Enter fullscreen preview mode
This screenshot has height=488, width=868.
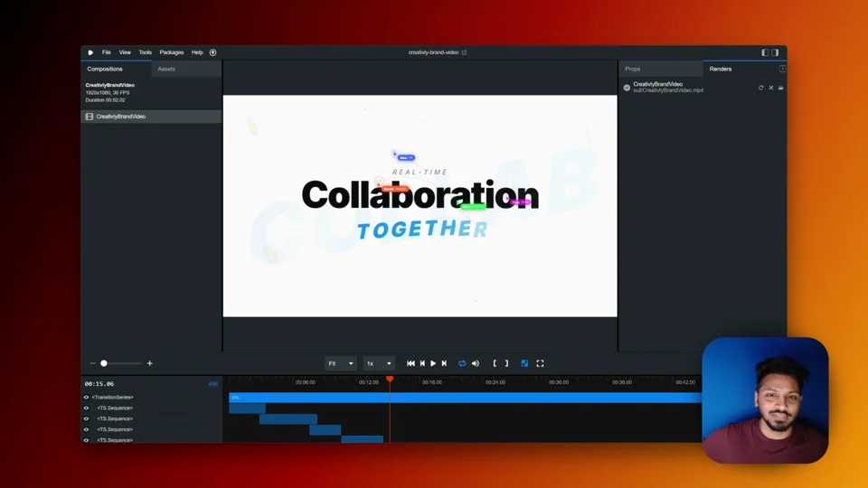541,363
